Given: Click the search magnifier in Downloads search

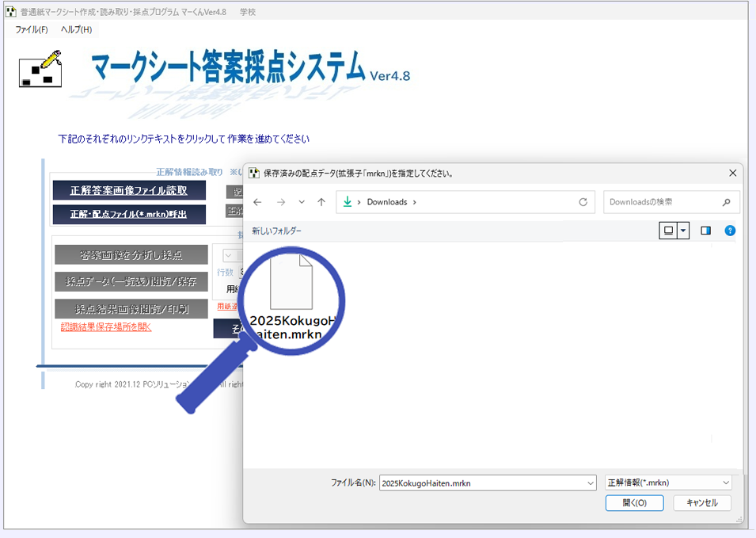Looking at the screenshot, I should [x=726, y=202].
